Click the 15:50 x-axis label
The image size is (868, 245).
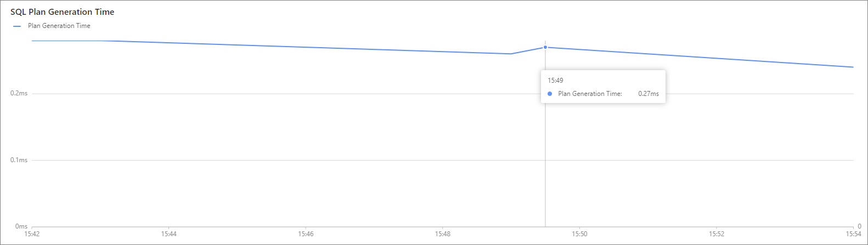(579, 234)
